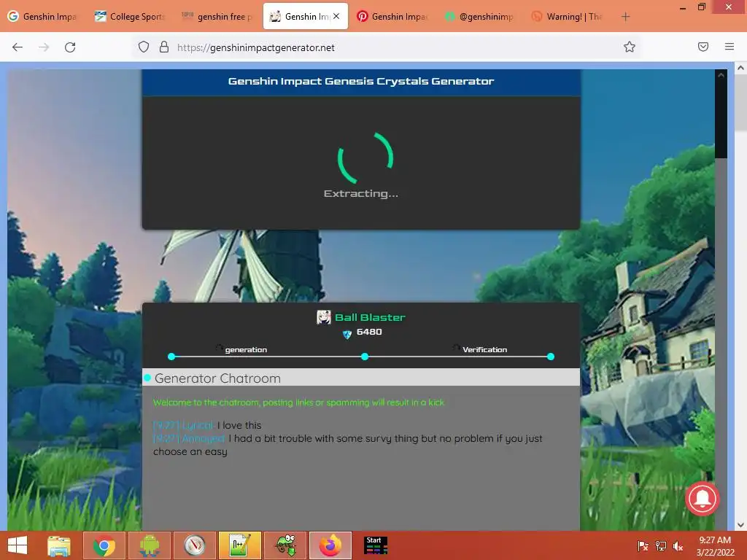Click the browser forward arrow

coord(44,47)
